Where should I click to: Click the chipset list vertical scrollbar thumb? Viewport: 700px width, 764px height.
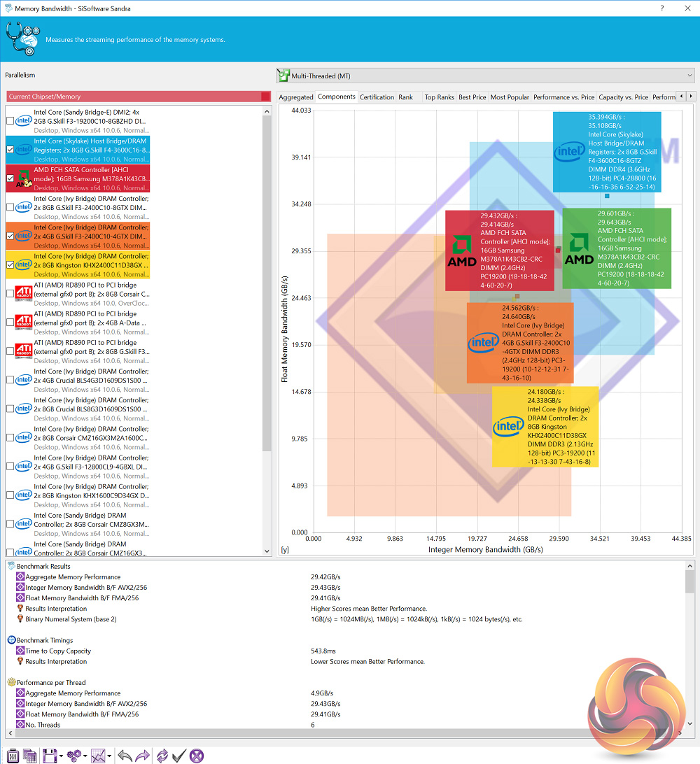(267, 283)
